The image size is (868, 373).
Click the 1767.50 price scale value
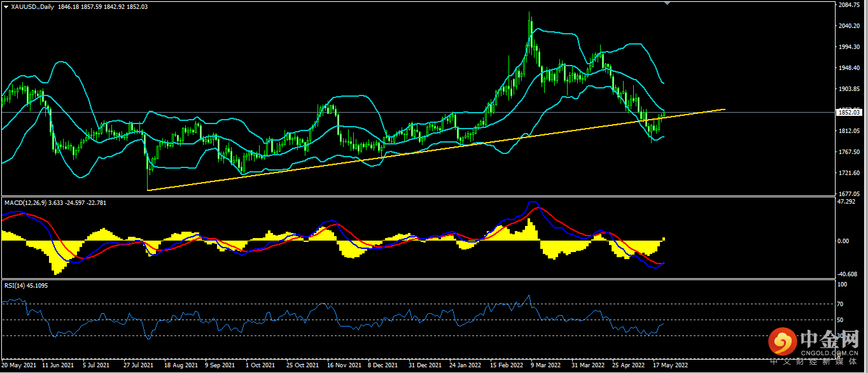pos(850,152)
